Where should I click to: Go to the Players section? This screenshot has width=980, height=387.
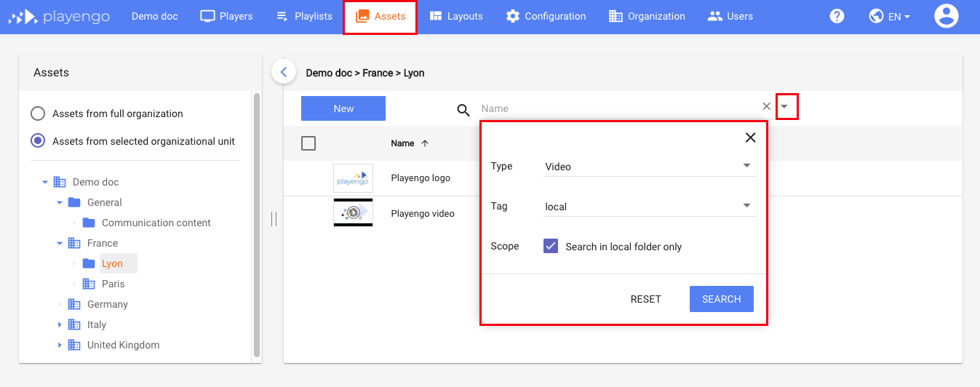click(x=226, y=16)
